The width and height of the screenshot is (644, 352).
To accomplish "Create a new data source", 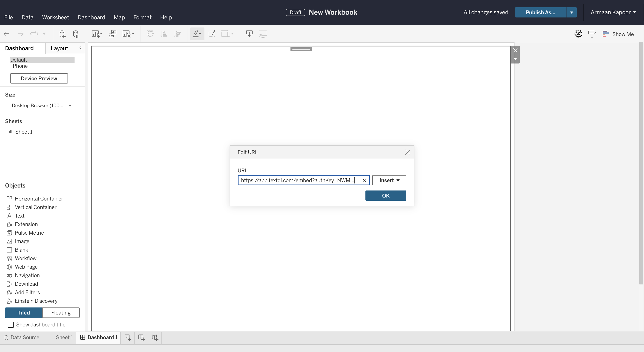I will tap(62, 34).
